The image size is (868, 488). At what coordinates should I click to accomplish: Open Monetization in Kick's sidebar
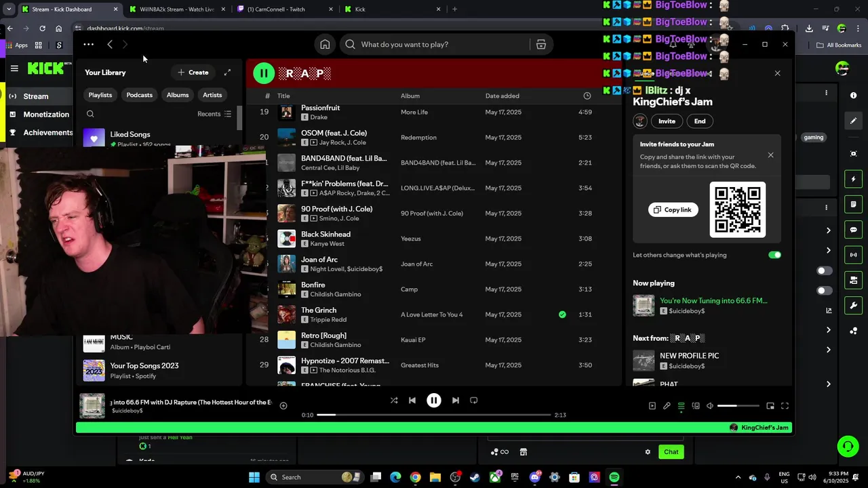[x=39, y=115]
